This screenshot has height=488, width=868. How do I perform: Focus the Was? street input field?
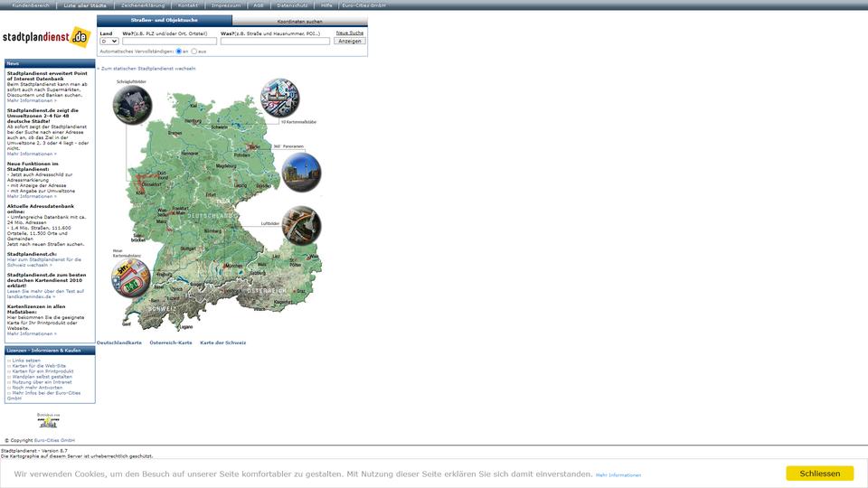[x=275, y=41]
